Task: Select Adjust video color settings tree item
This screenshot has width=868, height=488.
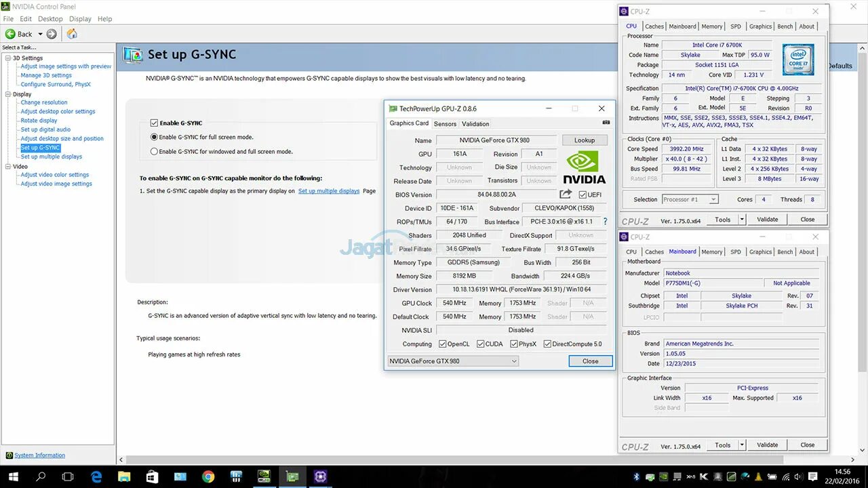Action: pyautogui.click(x=55, y=175)
